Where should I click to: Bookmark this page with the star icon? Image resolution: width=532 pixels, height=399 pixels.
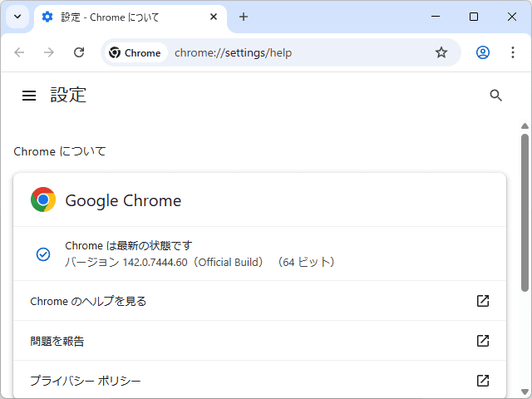[x=441, y=52]
